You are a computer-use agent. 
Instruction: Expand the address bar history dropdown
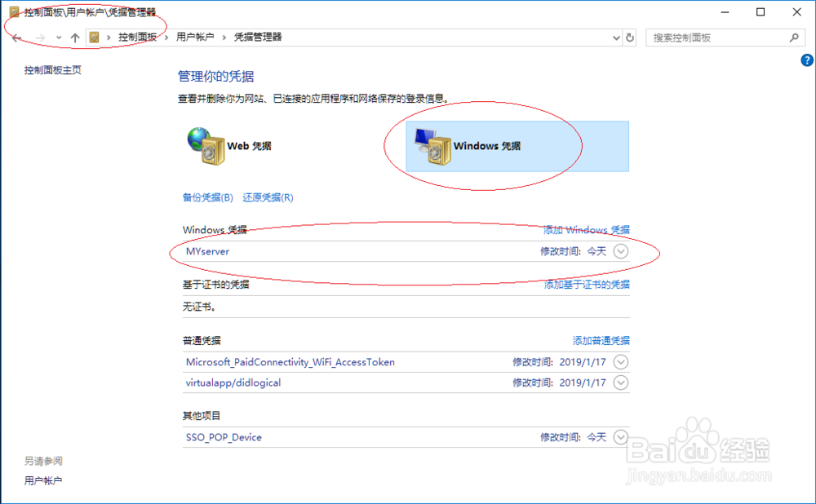point(616,38)
